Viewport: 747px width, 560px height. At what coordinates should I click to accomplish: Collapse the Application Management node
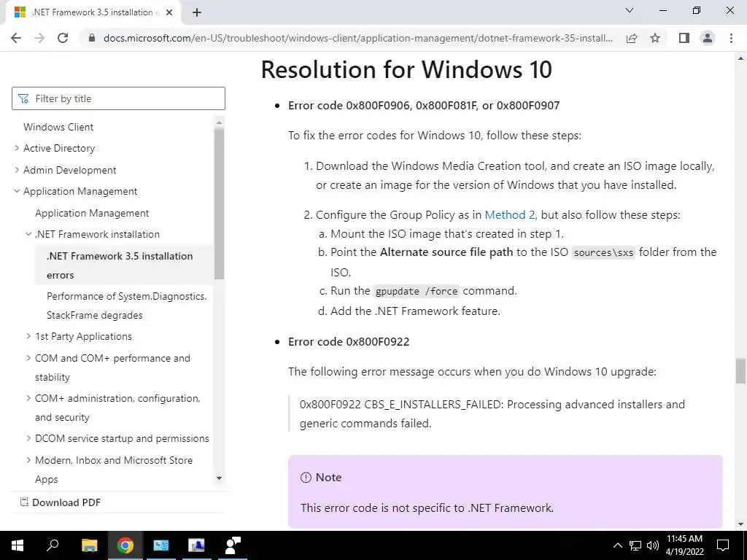click(17, 191)
